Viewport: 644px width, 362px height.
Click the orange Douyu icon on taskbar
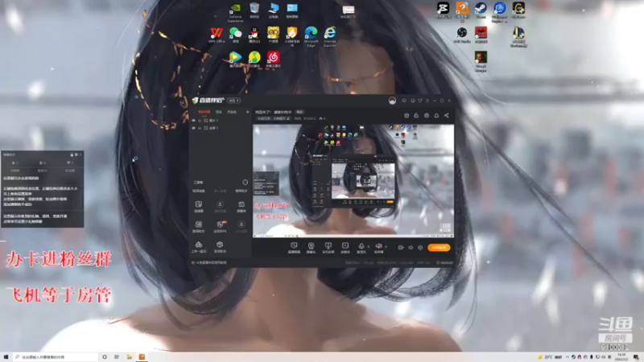coord(142,357)
